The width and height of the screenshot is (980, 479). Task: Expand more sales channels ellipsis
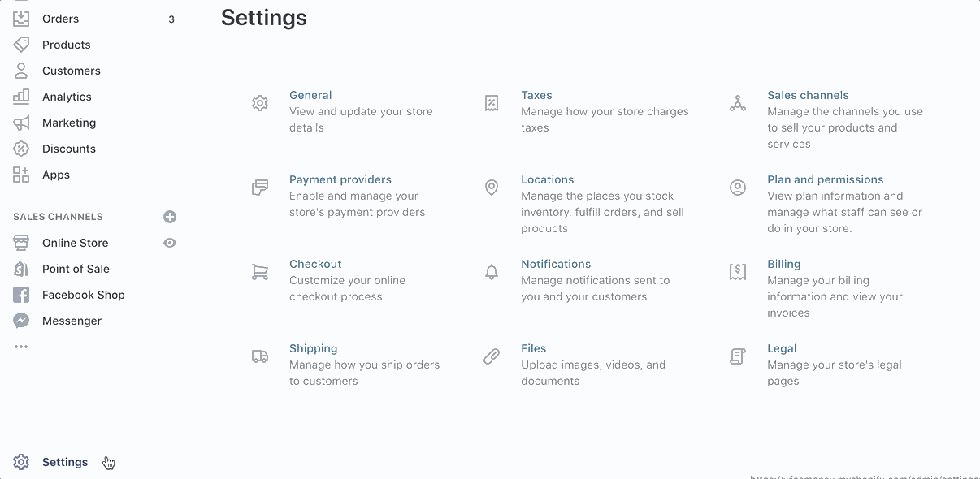pos(21,347)
